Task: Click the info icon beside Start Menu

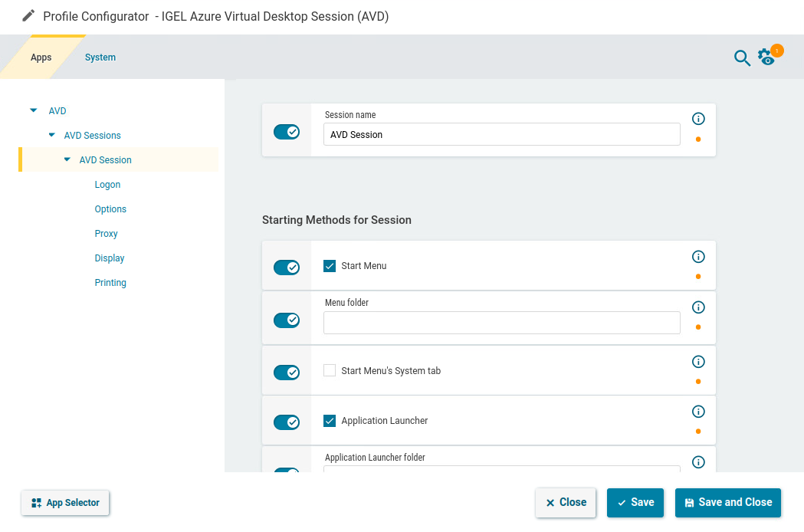Action: click(x=698, y=258)
